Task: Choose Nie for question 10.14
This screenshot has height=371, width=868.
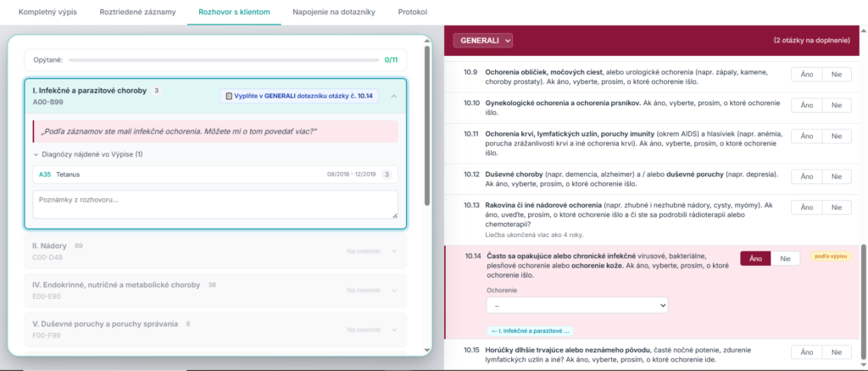Action: tap(786, 258)
